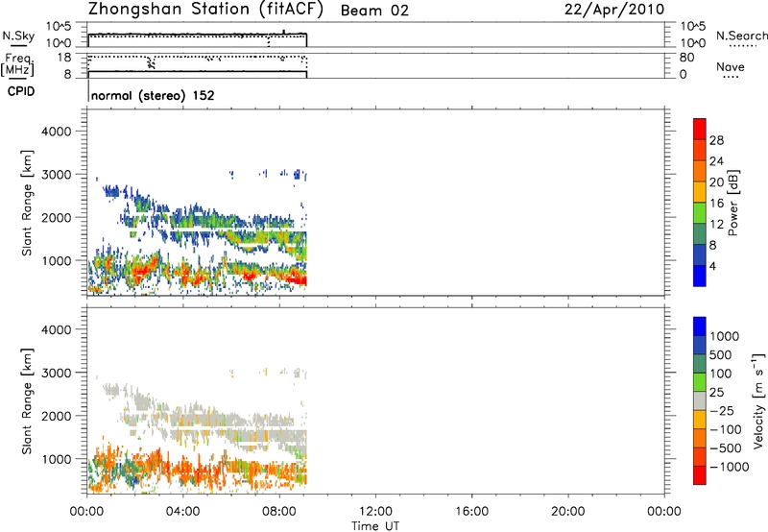The height and width of the screenshot is (532, 768).
Task: Select the red top segment of the power colorbar
Action: [700, 130]
